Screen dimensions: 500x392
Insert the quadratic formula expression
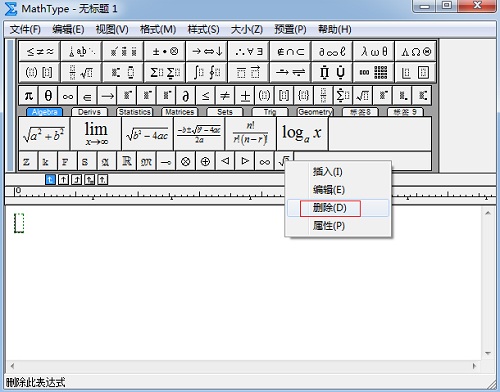click(x=199, y=134)
